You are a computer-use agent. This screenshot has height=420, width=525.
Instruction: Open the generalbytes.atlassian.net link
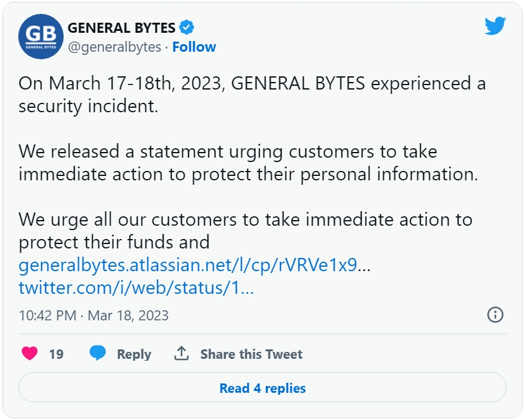(194, 265)
